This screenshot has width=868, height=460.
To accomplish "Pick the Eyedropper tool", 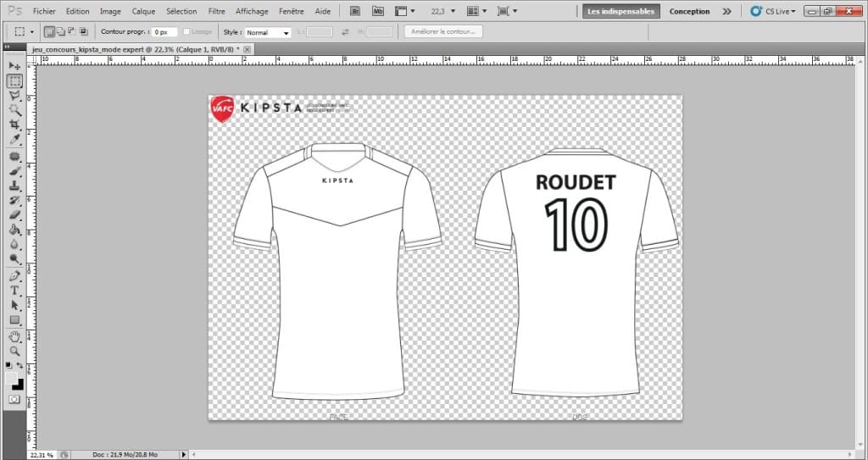I will pos(14,140).
